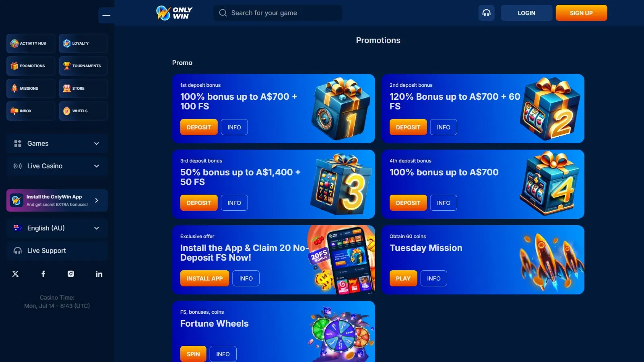Open the Missions tile

(31, 88)
